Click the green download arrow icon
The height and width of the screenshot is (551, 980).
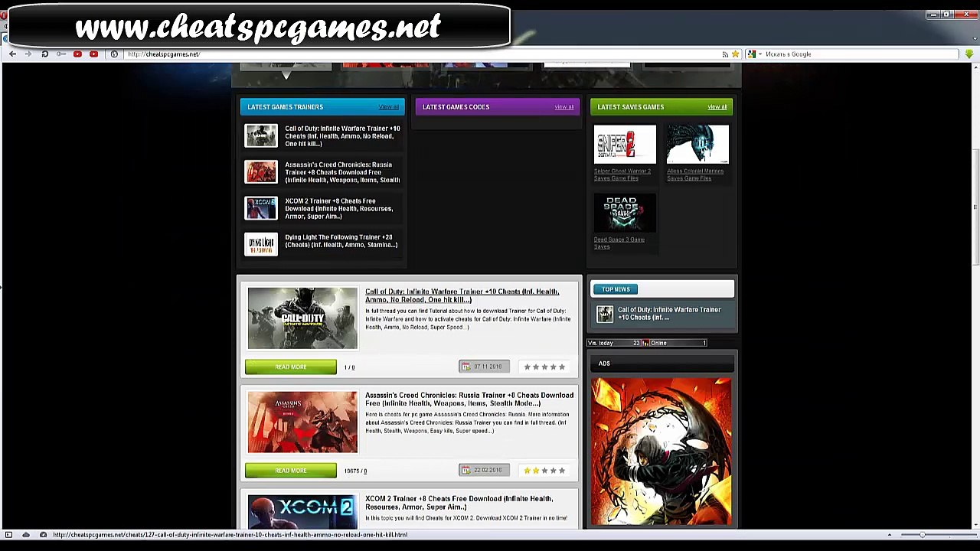point(969,54)
